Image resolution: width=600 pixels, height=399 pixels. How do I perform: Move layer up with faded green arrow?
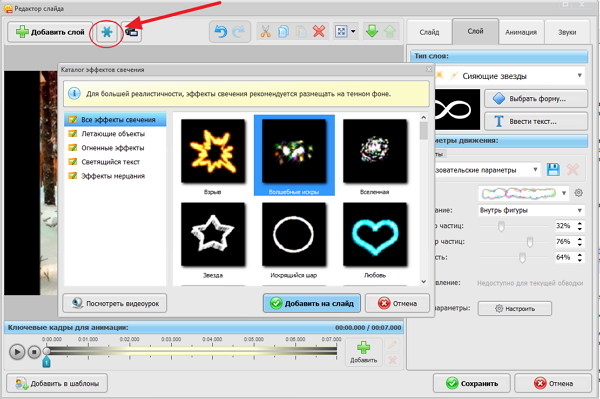(390, 31)
